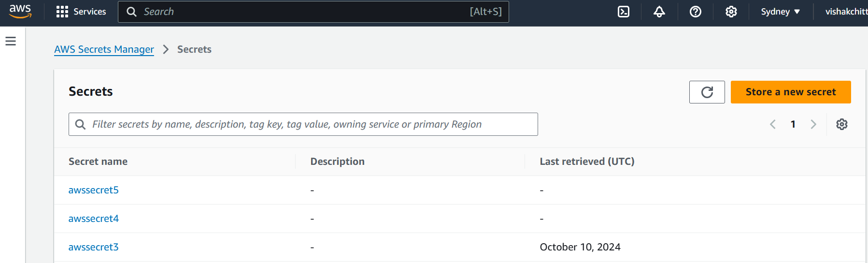Screen dimensions: 868x263
Task: Open the awssecret5 secret
Action: (94, 190)
